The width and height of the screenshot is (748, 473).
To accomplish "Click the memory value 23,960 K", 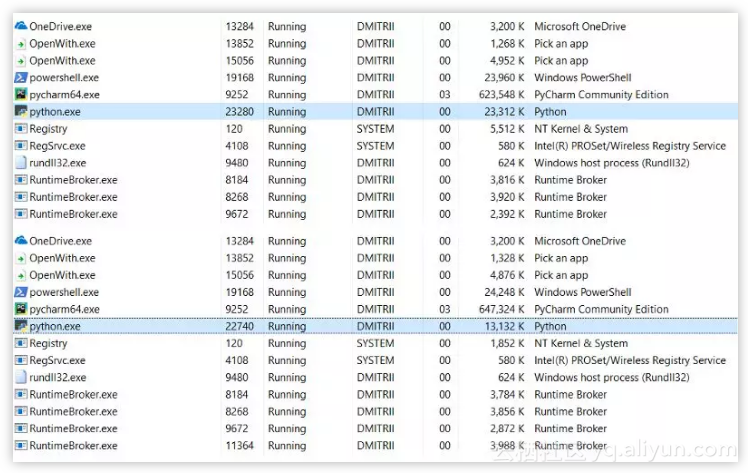I will click(x=504, y=77).
